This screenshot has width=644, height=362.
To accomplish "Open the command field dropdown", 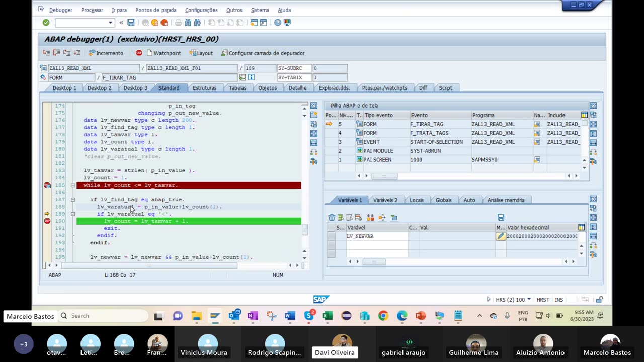I will [110, 23].
